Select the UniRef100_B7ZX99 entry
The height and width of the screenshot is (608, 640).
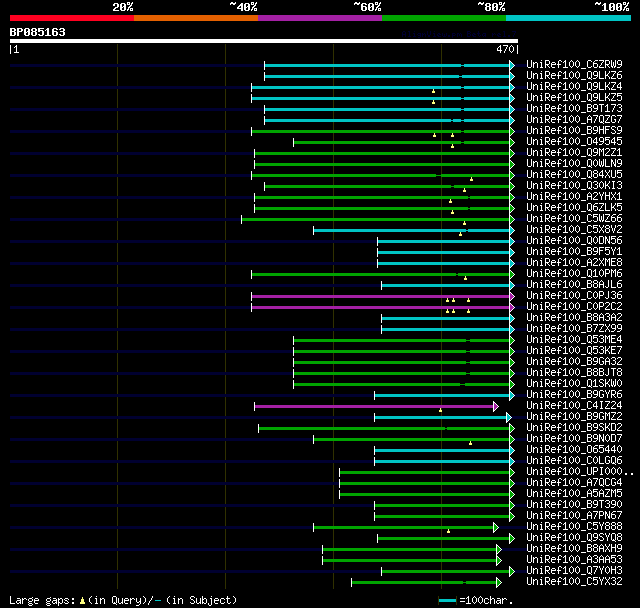coord(574,329)
